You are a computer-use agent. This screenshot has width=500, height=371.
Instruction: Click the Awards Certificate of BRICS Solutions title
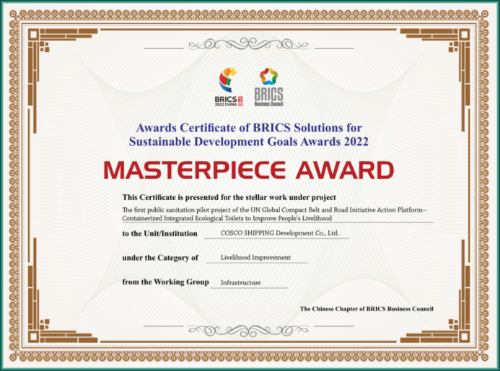[249, 128]
